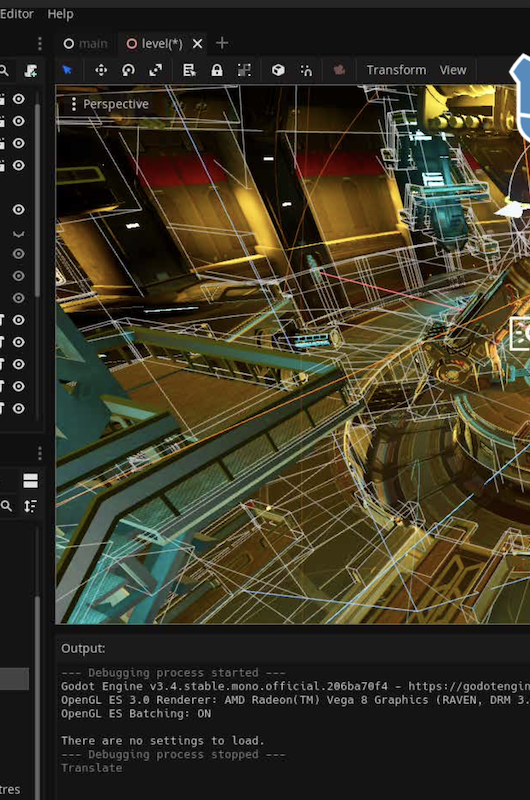Click the 'Translate' output line

click(x=91, y=768)
